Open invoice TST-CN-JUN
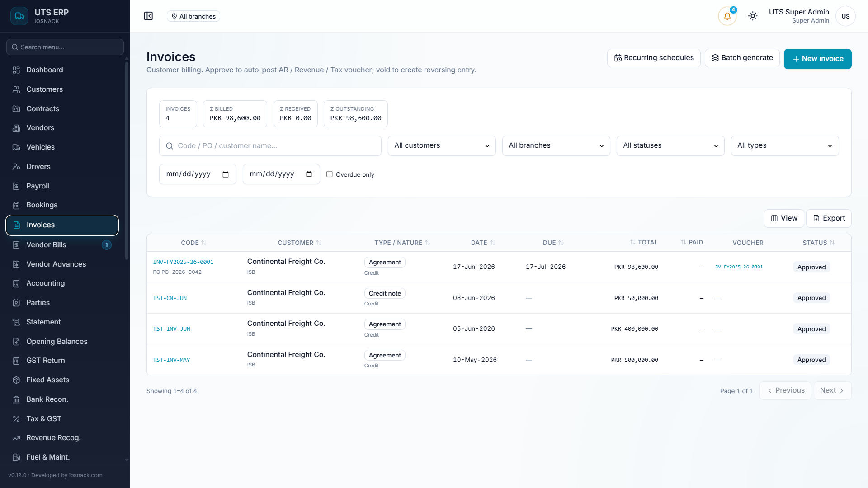Viewport: 868px width, 488px height. 170,298
